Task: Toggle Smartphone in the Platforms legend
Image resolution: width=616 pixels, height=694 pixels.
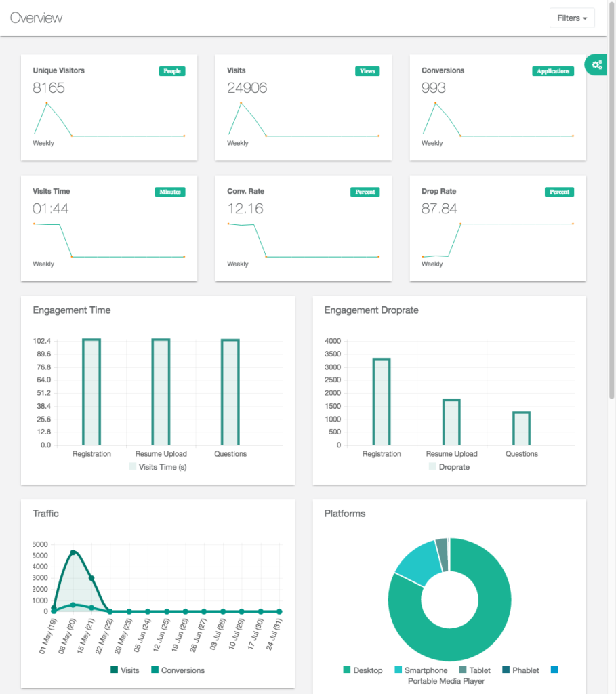Action: pos(420,670)
